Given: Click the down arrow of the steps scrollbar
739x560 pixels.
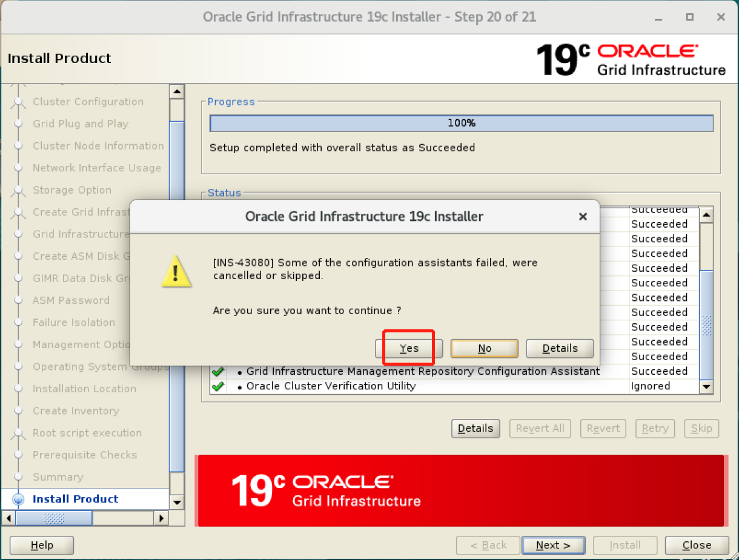Looking at the screenshot, I should point(177,502).
